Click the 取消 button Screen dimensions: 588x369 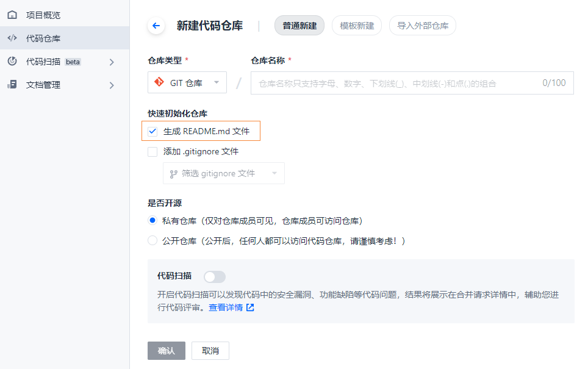coord(210,351)
